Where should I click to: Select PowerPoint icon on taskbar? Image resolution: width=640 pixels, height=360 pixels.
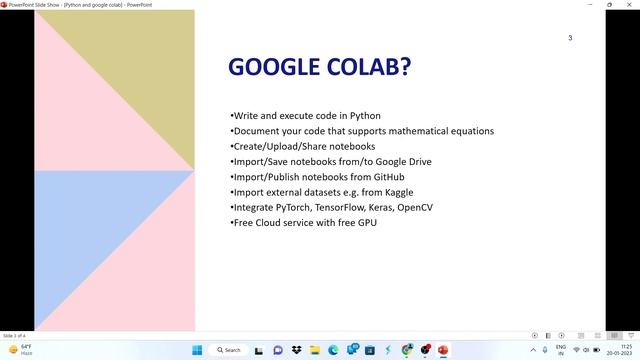pyautogui.click(x=443, y=350)
